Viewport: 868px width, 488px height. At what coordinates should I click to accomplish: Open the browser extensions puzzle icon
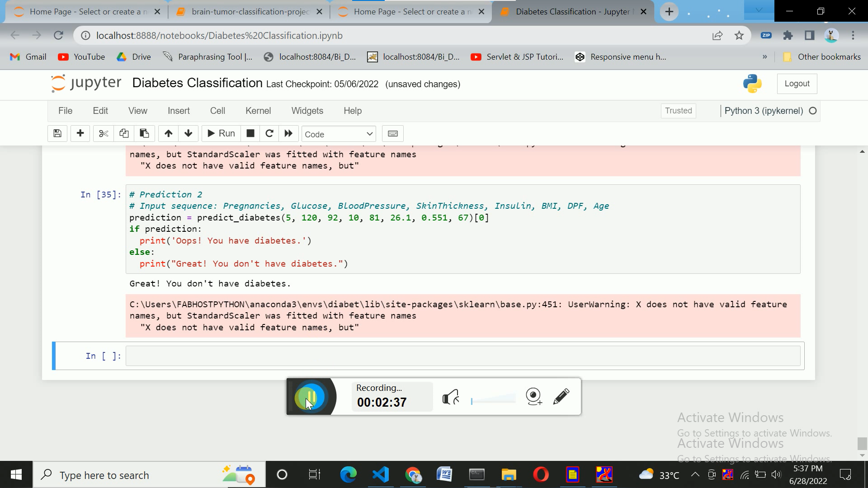point(788,35)
